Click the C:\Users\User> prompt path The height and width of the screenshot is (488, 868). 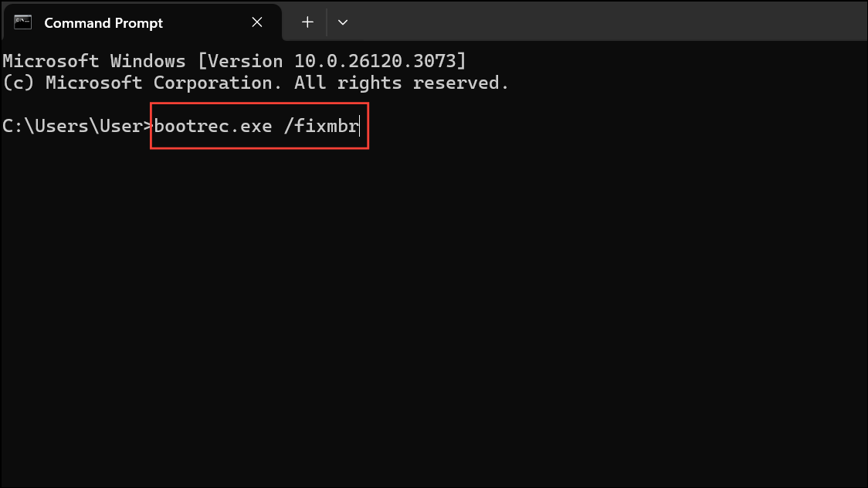click(77, 126)
